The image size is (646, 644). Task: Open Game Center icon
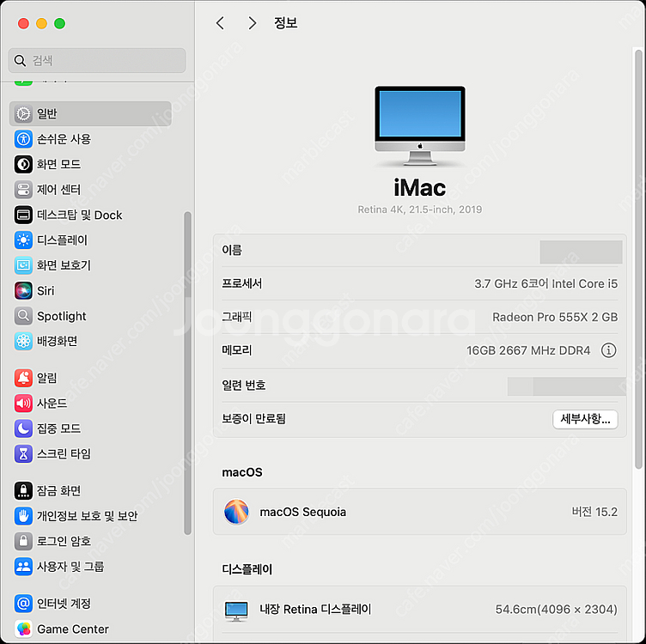click(x=23, y=629)
